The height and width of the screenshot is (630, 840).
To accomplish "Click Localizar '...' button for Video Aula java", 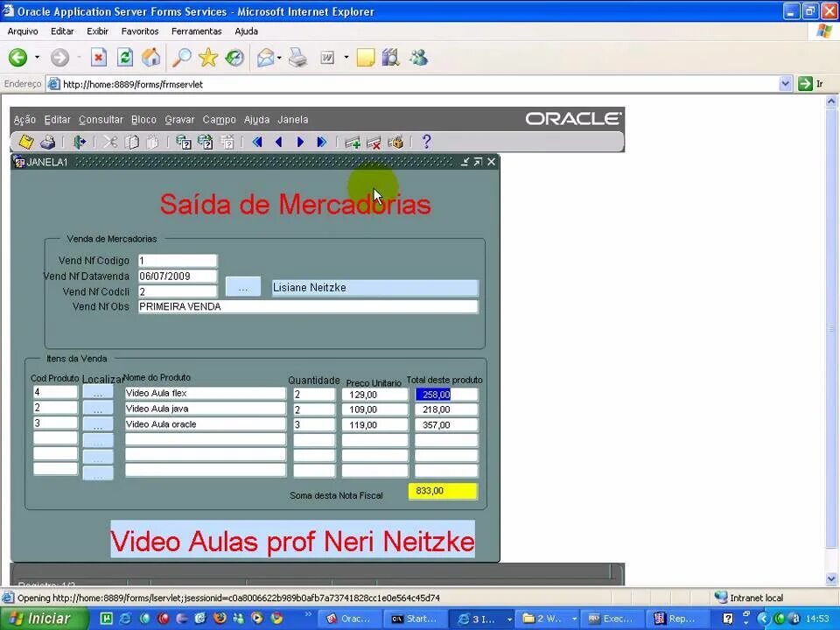I will click(x=97, y=409).
